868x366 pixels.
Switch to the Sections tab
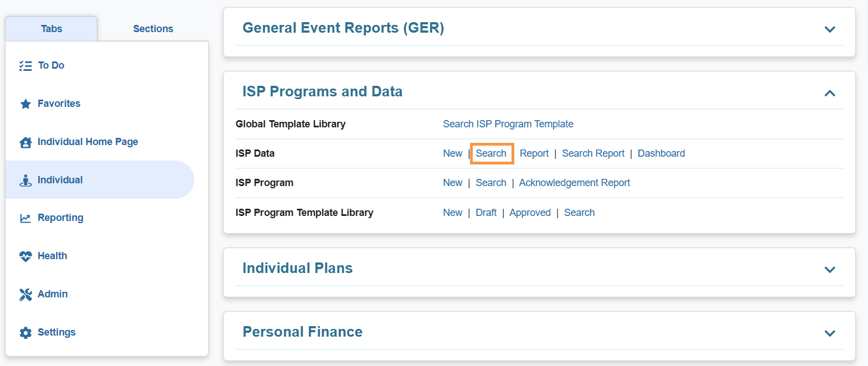[153, 28]
